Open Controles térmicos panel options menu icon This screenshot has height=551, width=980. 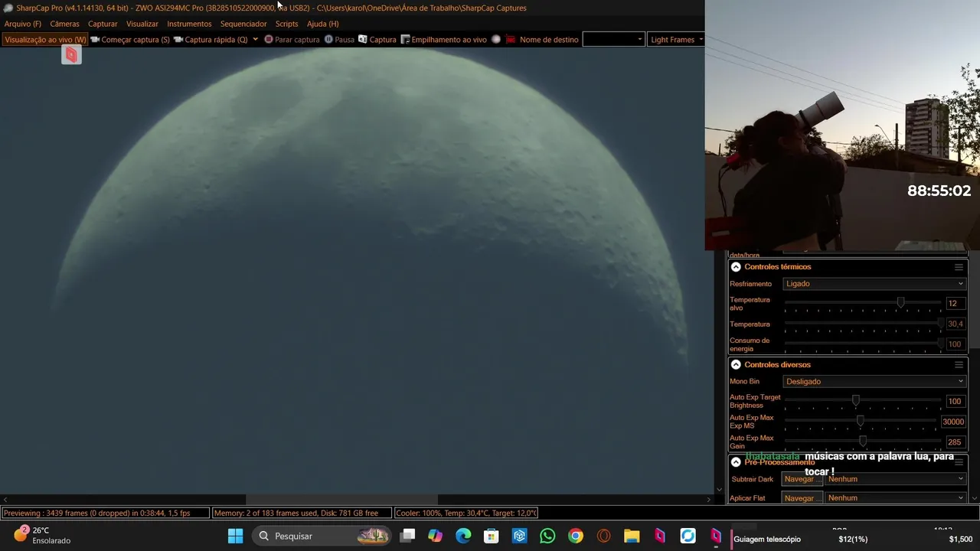(959, 267)
